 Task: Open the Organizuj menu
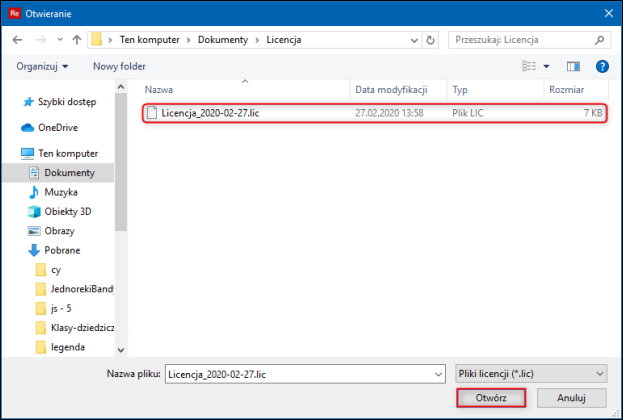[42, 66]
